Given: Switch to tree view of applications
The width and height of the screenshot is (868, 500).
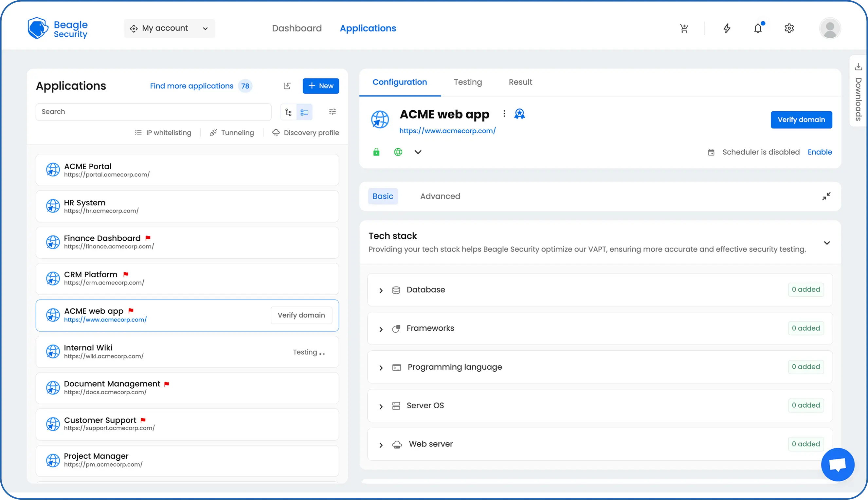Looking at the screenshot, I should click(x=288, y=112).
